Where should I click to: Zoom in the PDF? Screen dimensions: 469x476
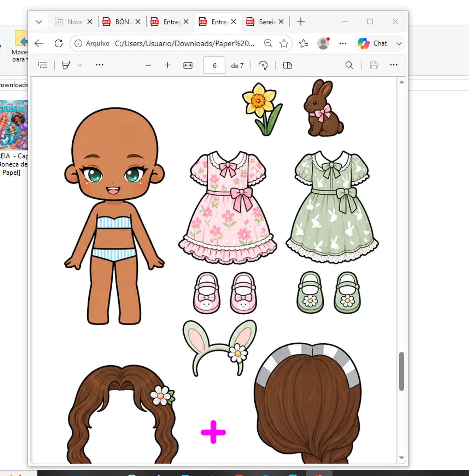[168, 65]
